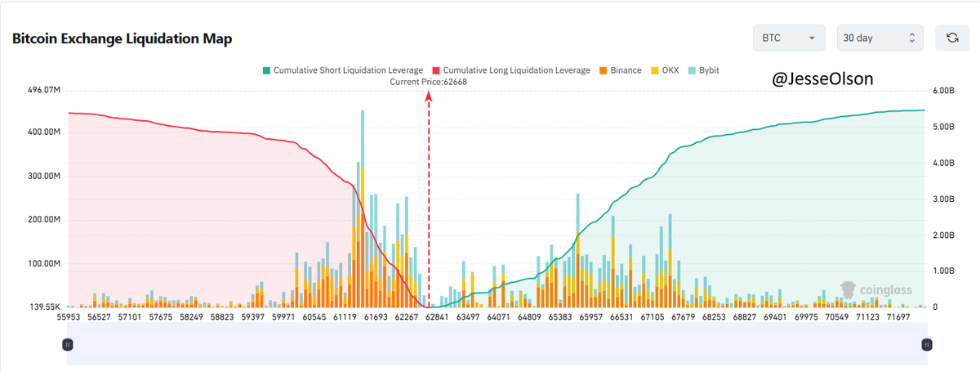Click x-axis label 55953
This screenshot has height=372, width=980.
(69, 316)
